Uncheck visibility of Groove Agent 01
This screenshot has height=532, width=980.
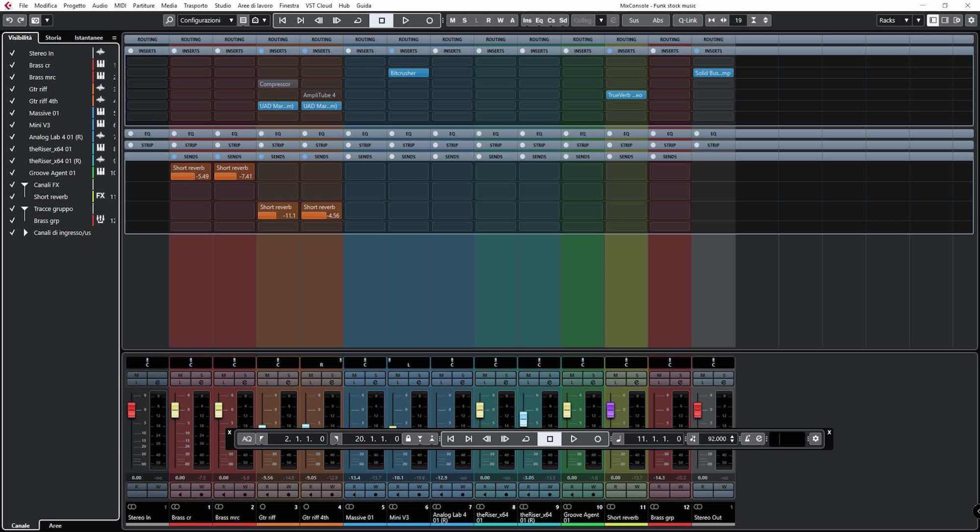12,173
